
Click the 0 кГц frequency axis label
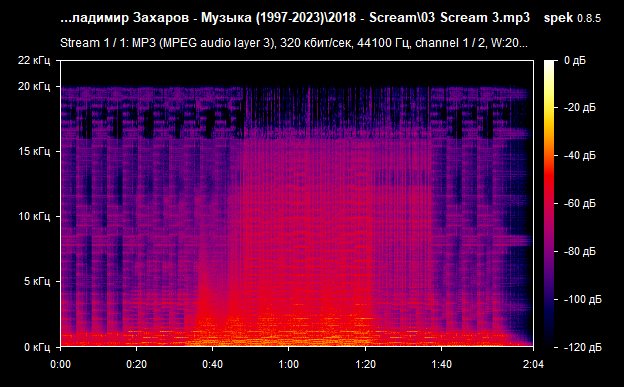click(x=37, y=347)
